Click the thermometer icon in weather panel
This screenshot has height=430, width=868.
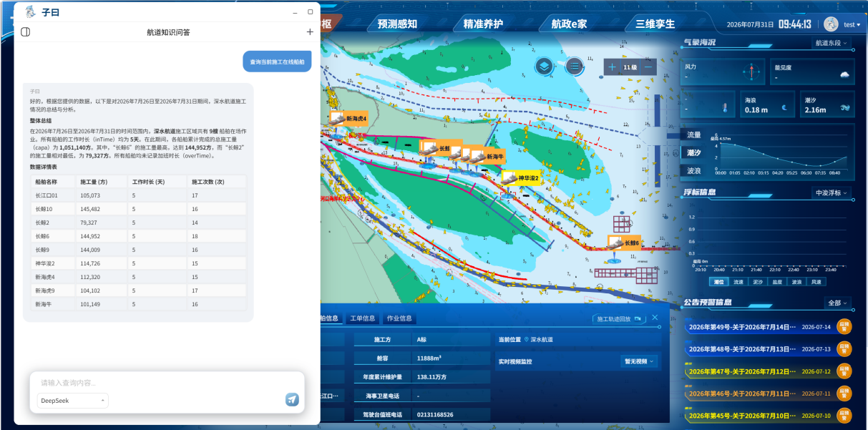725,109
